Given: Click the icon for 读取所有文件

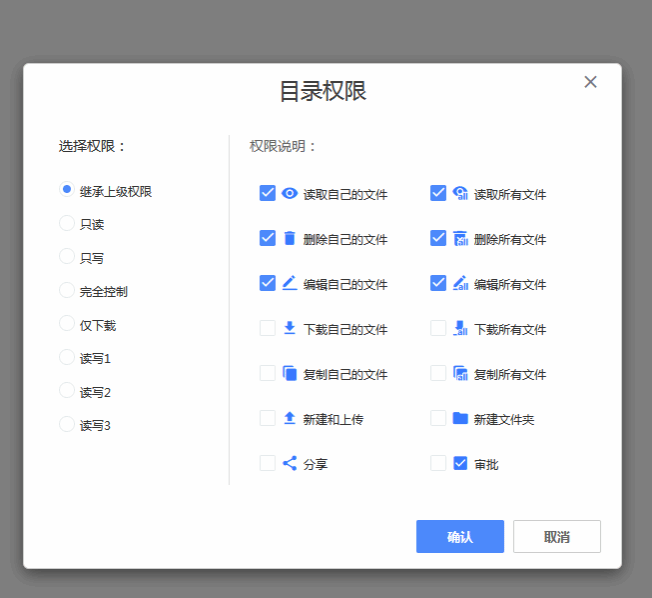Looking at the screenshot, I should (460, 193).
